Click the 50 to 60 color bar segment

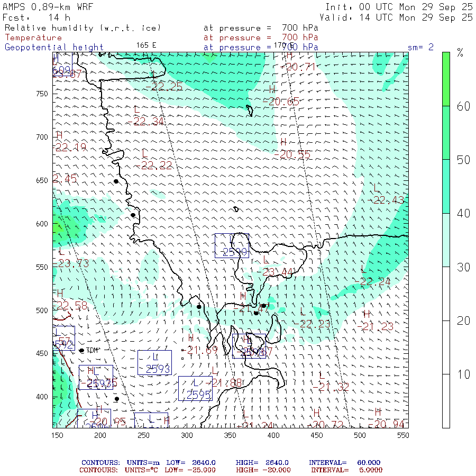[x=446, y=133]
